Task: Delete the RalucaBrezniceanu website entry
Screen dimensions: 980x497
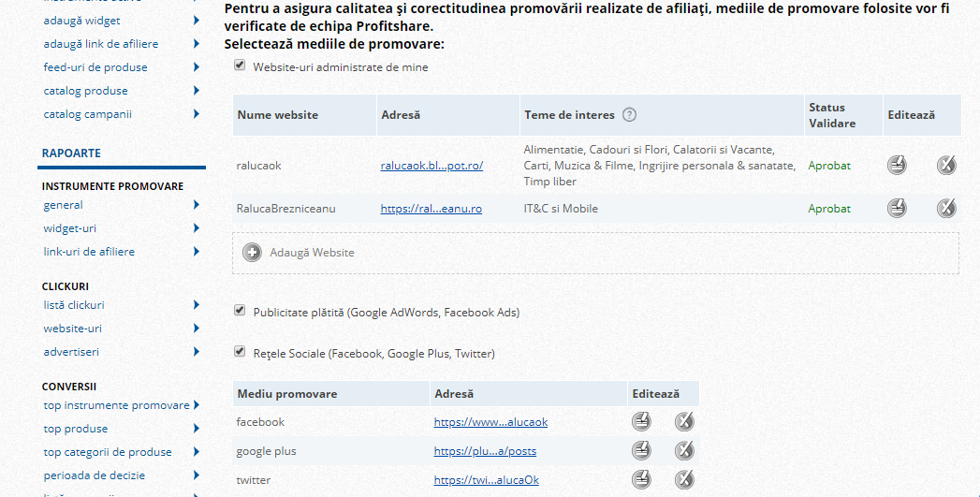Action: (x=946, y=208)
